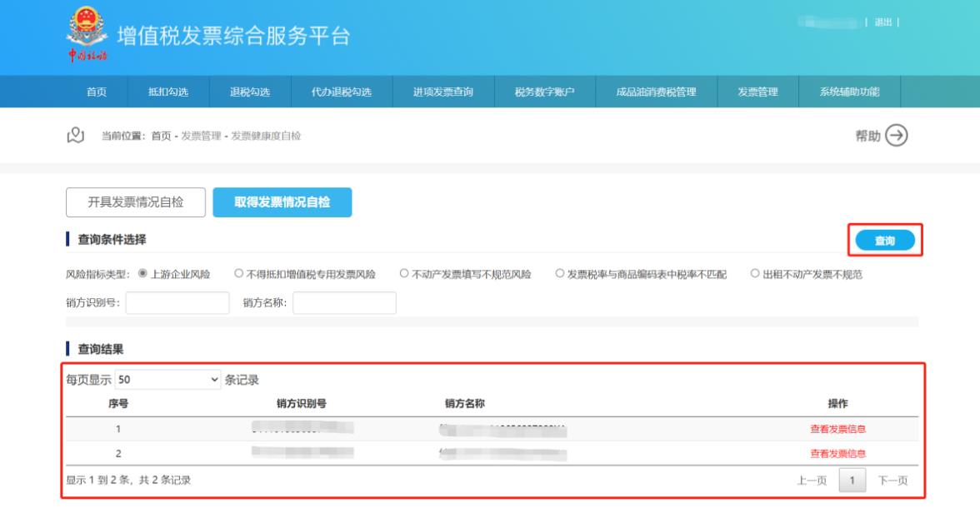Choose the 不动产发票填写不规范风险 radio button
The image size is (980, 518).
point(404,274)
